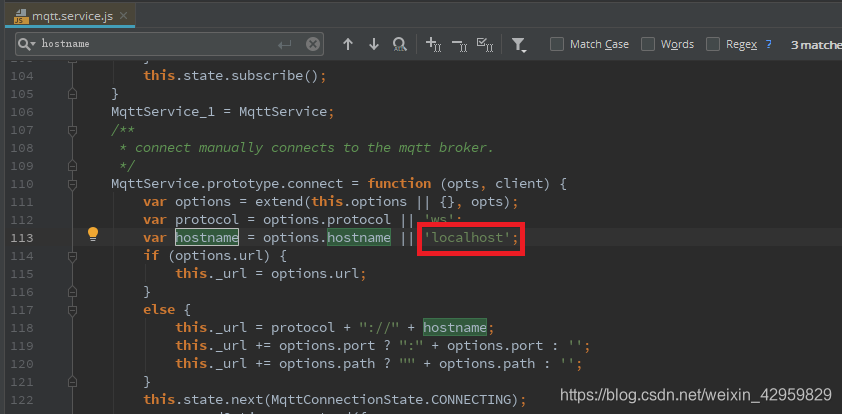Click MqttConnectionState.CONNECTING on line 122
The width and height of the screenshot is (842, 414).
[391, 400]
